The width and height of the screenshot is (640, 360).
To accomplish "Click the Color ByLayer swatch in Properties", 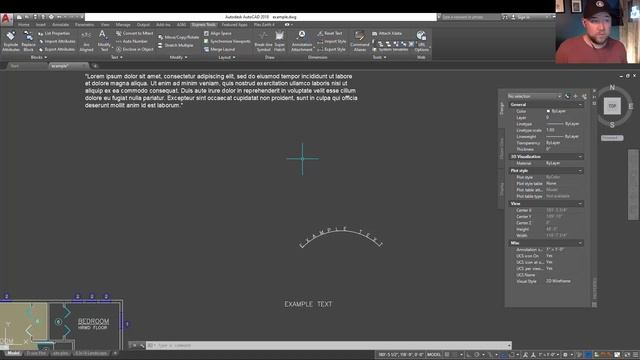I will 548,111.
